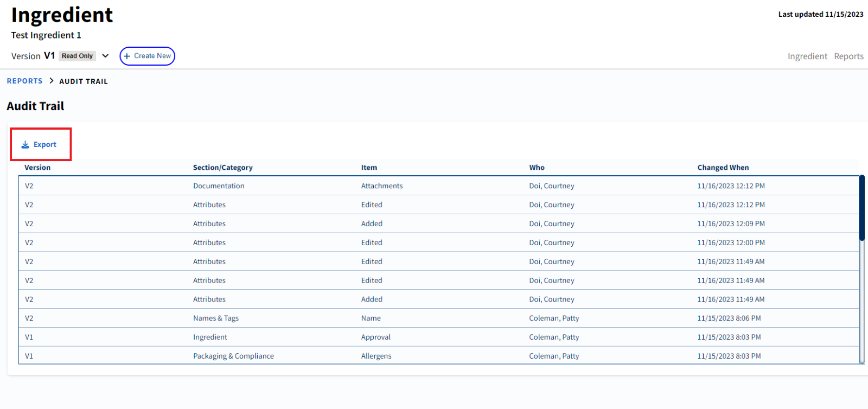Click the Export download icon
The height and width of the screenshot is (409, 868).
pos(25,145)
